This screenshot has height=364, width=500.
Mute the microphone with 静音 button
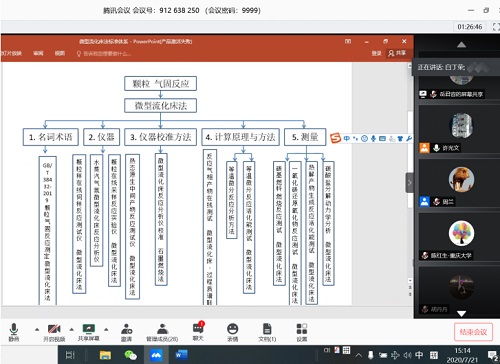[14, 332]
